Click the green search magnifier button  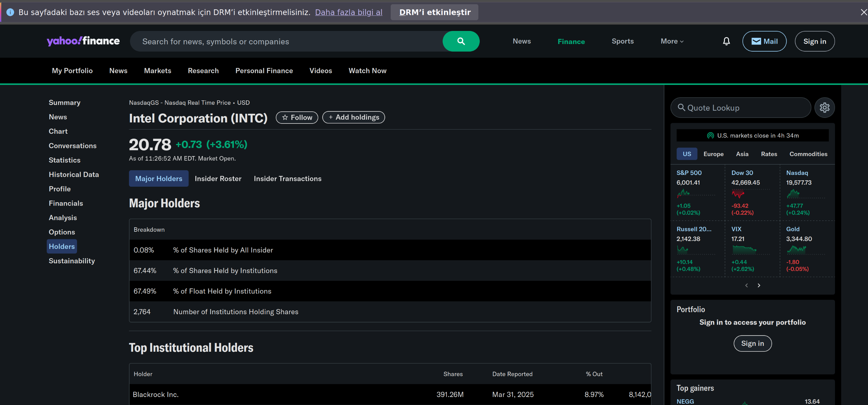(x=461, y=41)
